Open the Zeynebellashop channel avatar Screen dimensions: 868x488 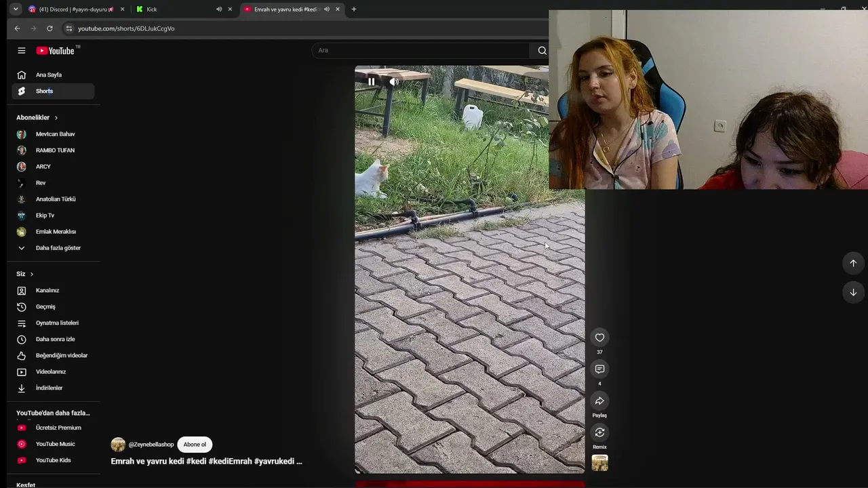118,445
